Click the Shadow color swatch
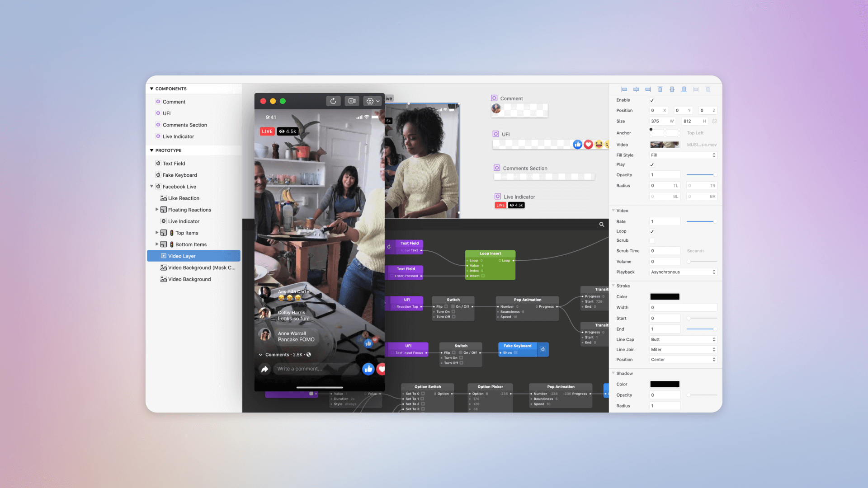868x488 pixels. tap(665, 385)
